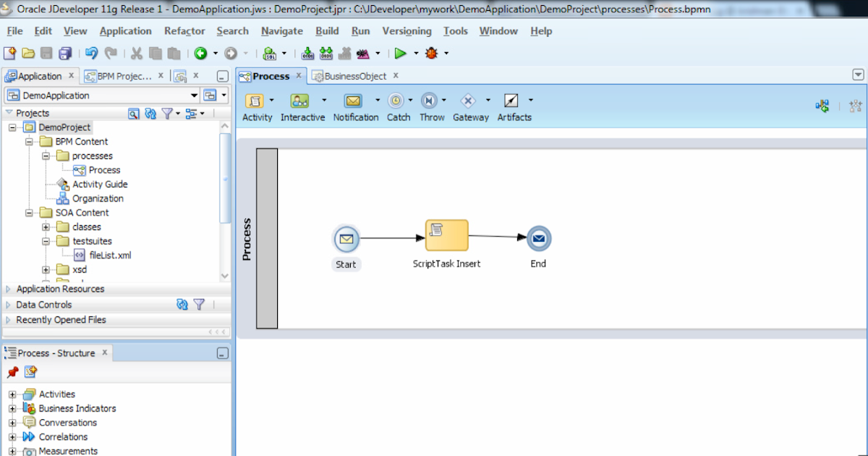Viewport: 868px width, 456px height.
Task: Click the Make project build icon
Action: (307, 53)
